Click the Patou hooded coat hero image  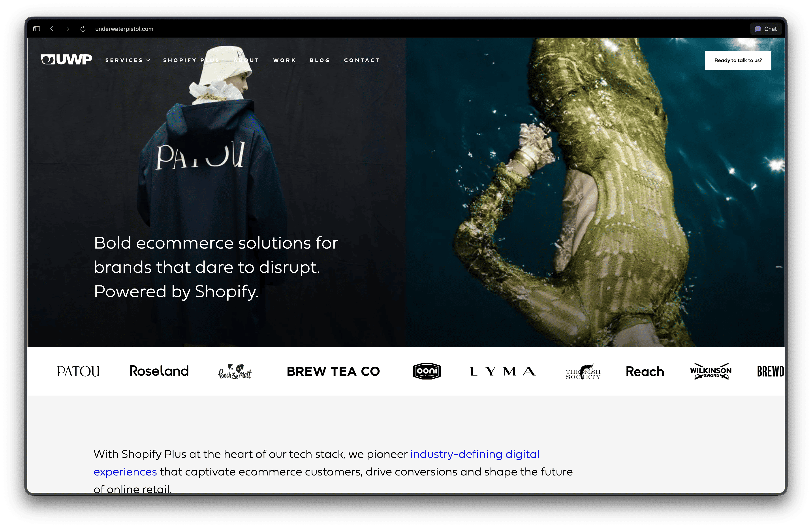[x=217, y=192]
